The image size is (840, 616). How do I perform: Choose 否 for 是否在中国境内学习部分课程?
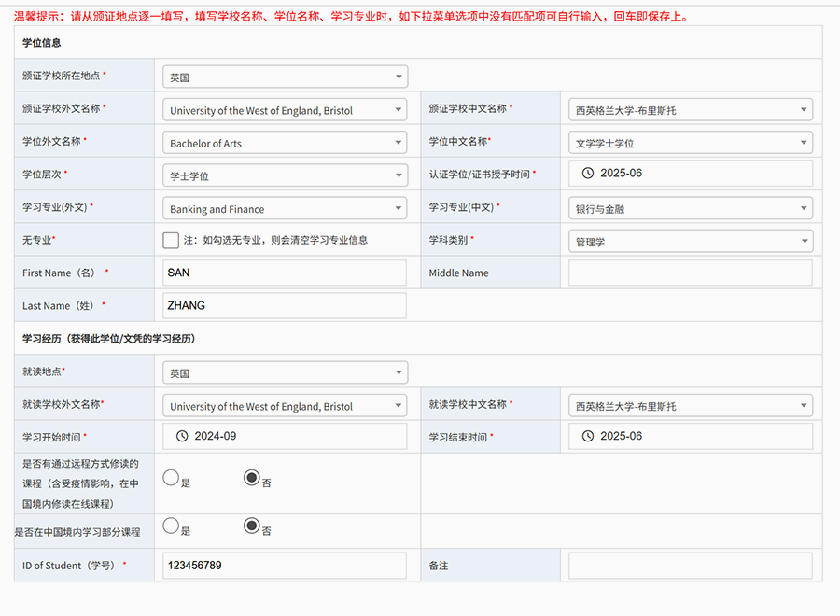[251, 525]
